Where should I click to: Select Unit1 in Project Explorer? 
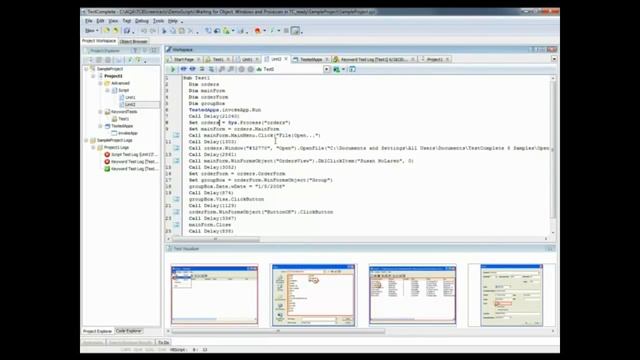130,98
